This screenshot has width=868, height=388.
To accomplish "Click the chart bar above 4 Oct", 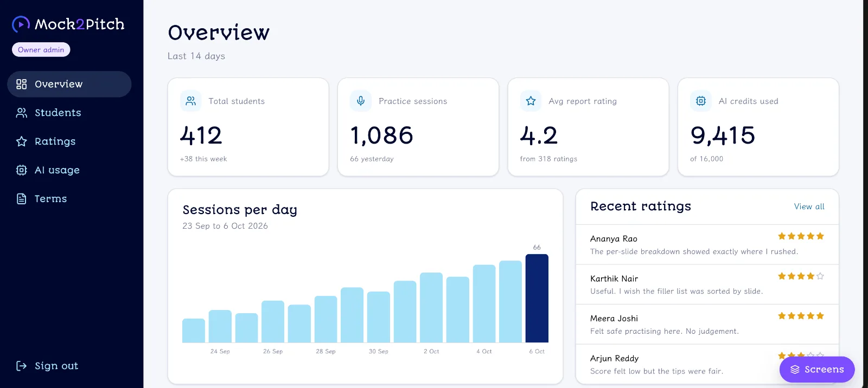I will (484, 303).
